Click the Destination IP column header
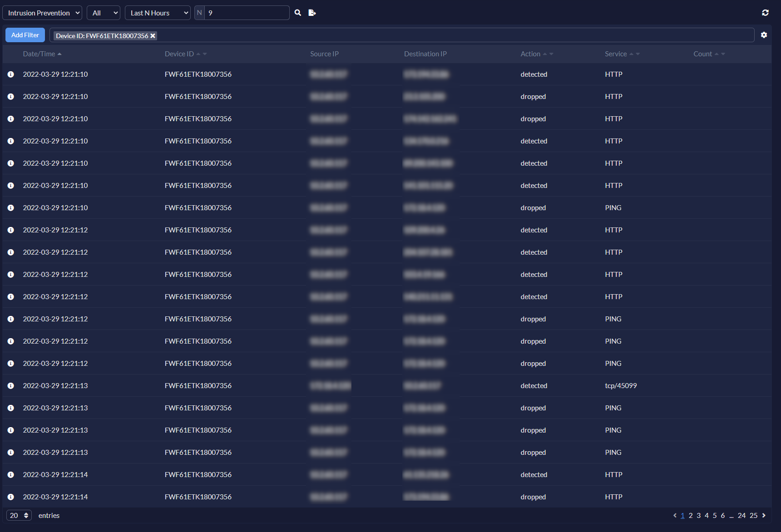Viewport: 781px width, 532px height. pyautogui.click(x=425, y=54)
